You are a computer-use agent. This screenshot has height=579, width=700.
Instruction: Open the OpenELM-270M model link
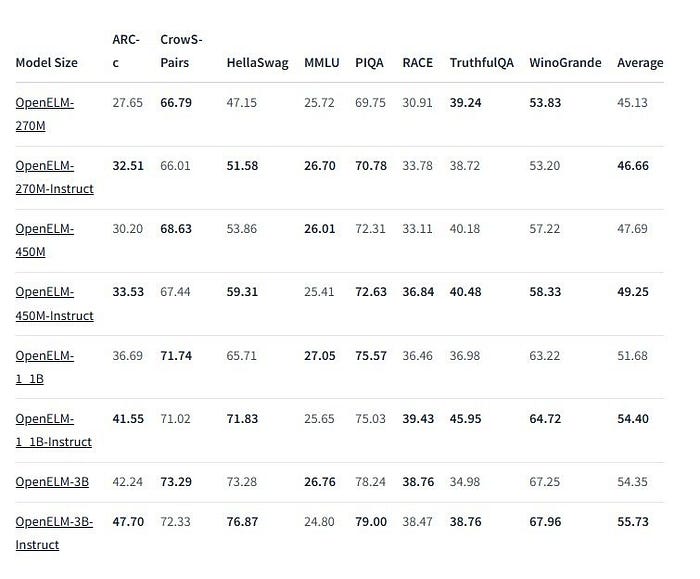[x=45, y=114]
